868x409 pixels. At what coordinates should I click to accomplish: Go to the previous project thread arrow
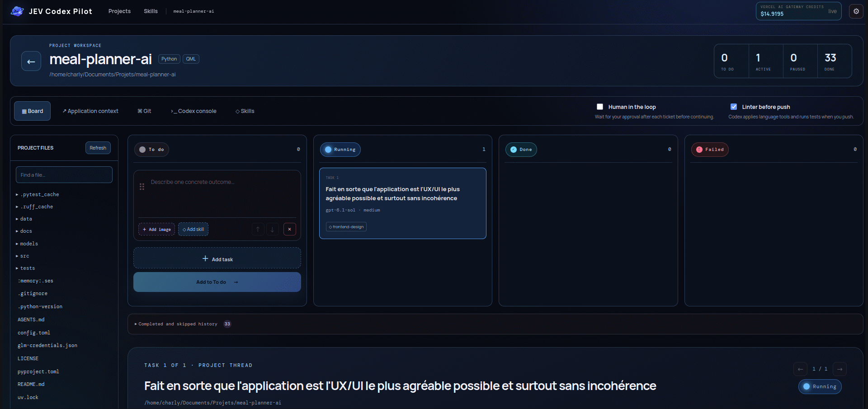pyautogui.click(x=800, y=369)
